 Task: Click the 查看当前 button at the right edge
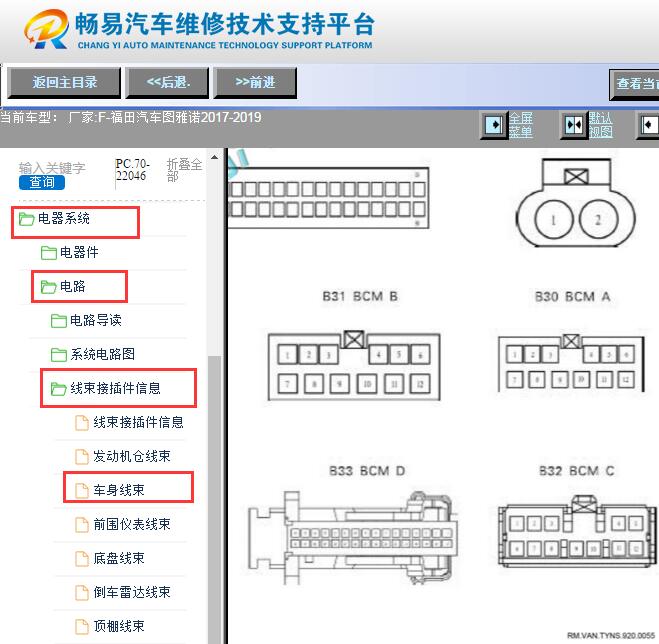coord(635,84)
